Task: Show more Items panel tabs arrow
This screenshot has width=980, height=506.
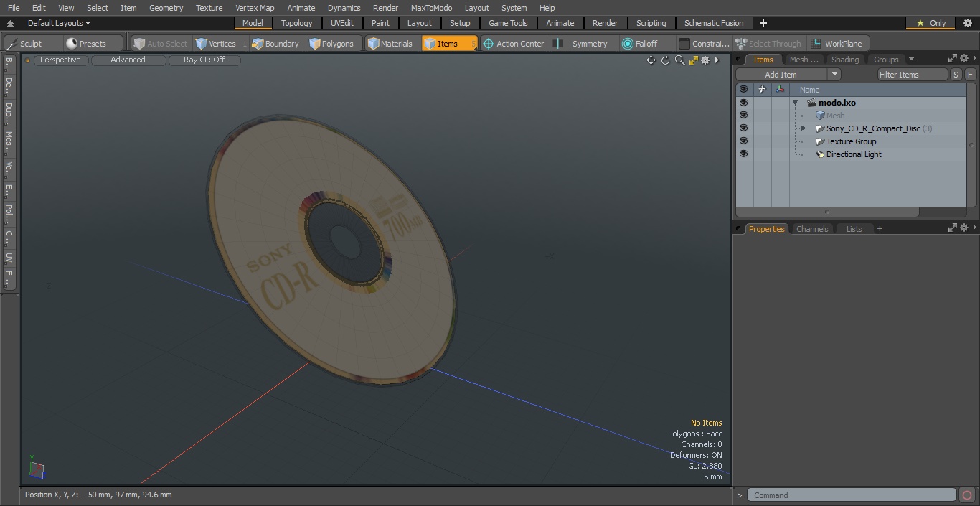Action: (911, 59)
